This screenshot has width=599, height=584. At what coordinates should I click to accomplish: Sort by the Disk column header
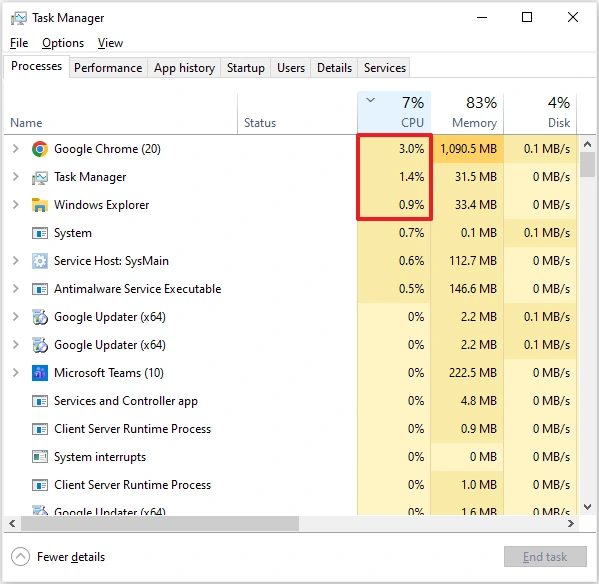pos(540,112)
